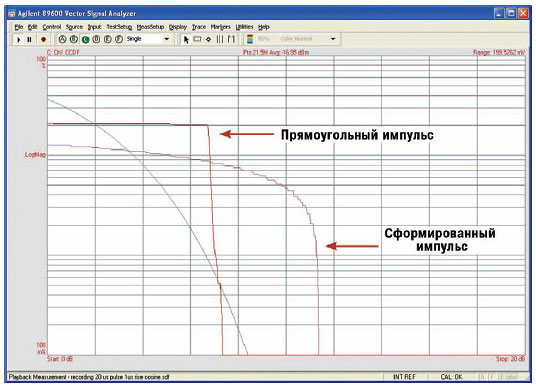
Task: Open the Edit menu
Action: (32, 27)
